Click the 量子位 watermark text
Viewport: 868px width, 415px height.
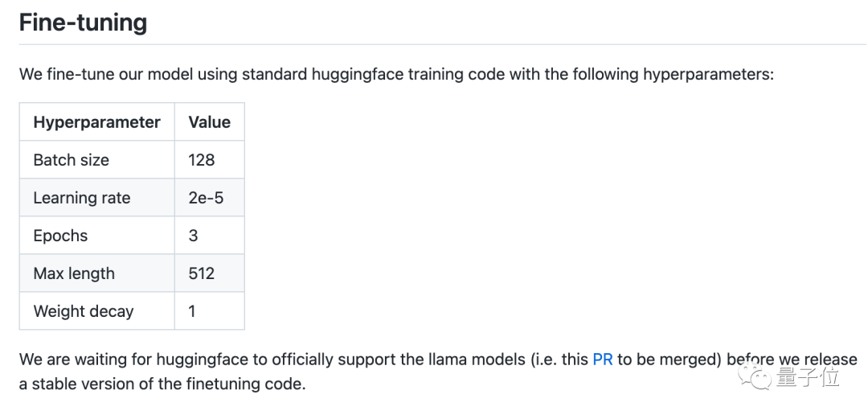click(x=809, y=376)
